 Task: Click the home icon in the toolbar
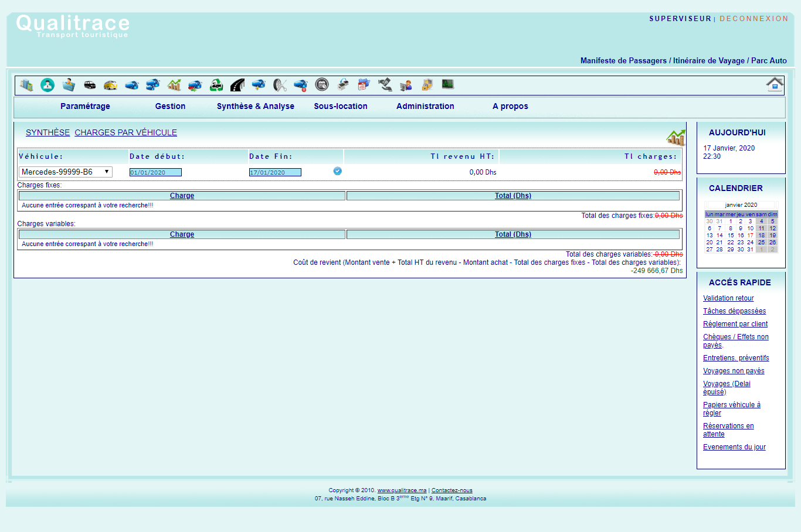[775, 84]
